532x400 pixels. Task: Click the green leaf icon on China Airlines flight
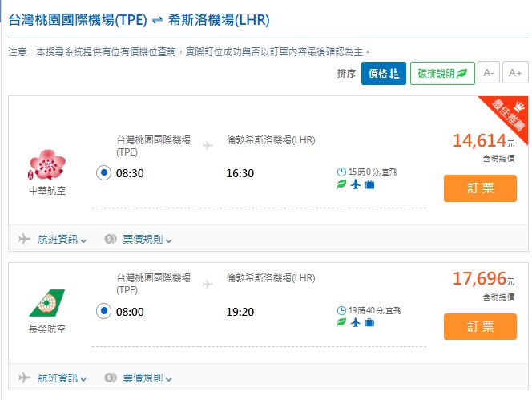pos(342,185)
